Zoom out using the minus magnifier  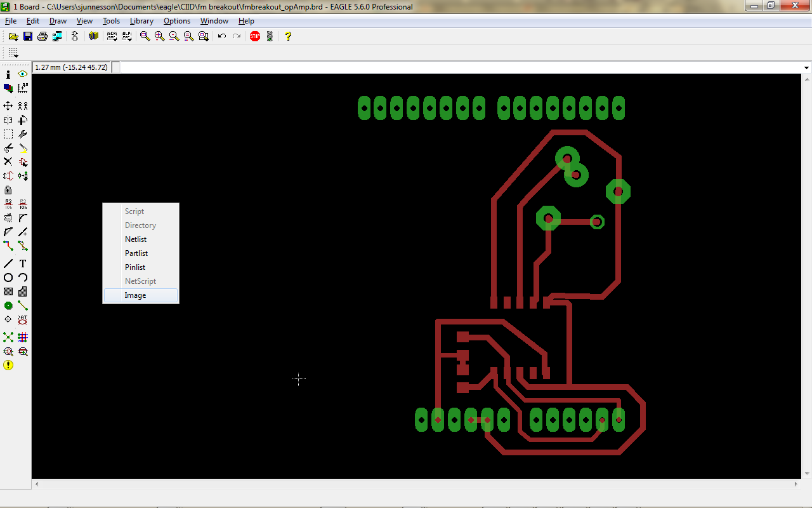point(174,36)
